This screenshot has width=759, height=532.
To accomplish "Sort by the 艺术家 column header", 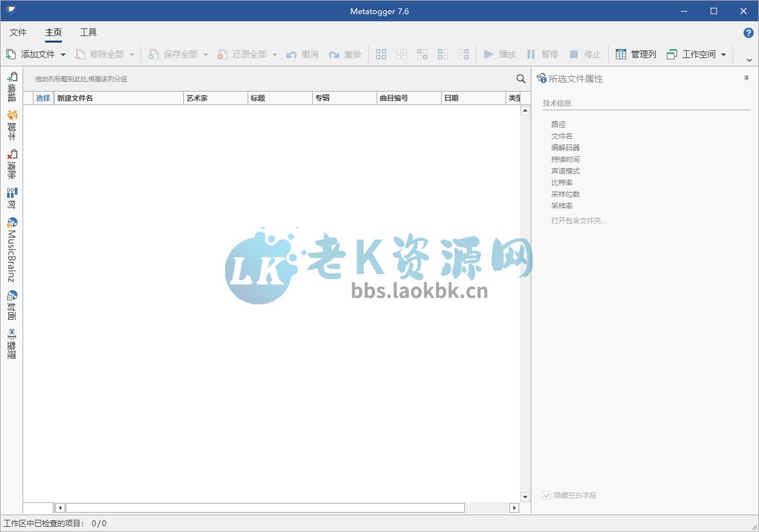I will point(216,98).
